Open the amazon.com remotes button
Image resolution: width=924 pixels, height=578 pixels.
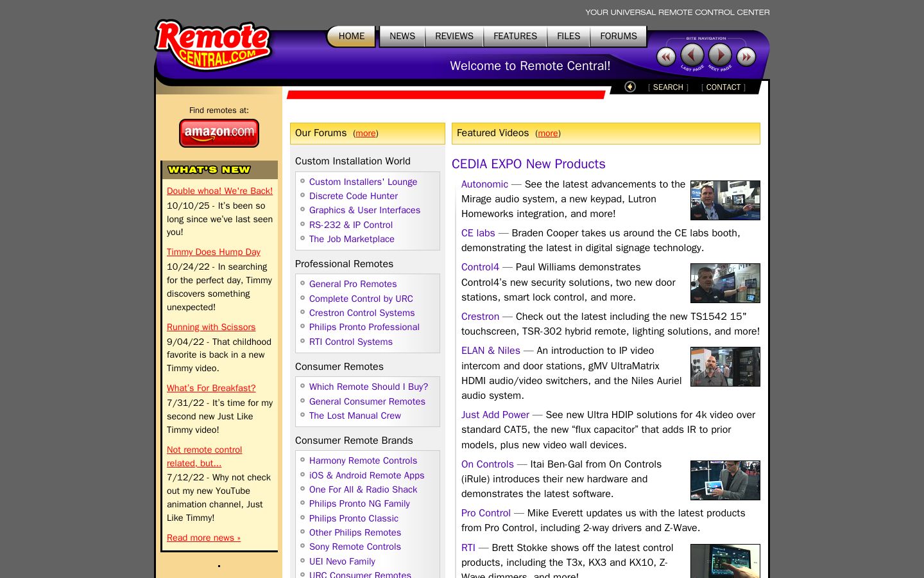pos(219,133)
